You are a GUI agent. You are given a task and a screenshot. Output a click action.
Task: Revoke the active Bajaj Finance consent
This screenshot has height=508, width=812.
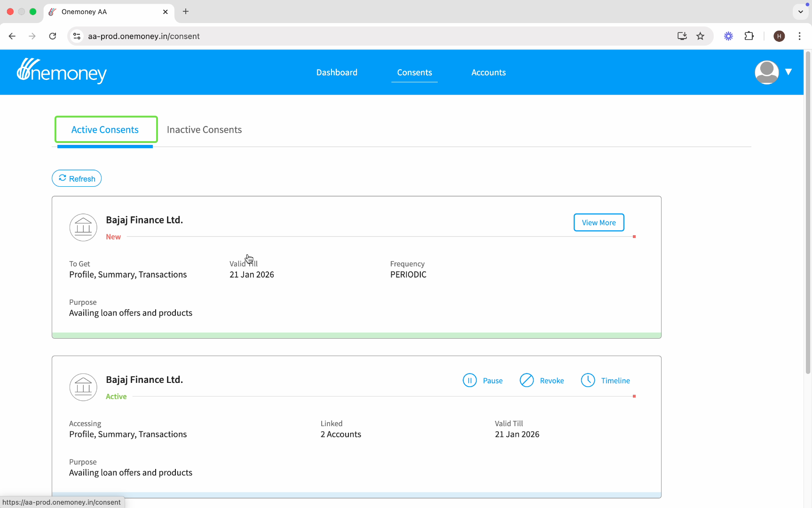(x=542, y=381)
